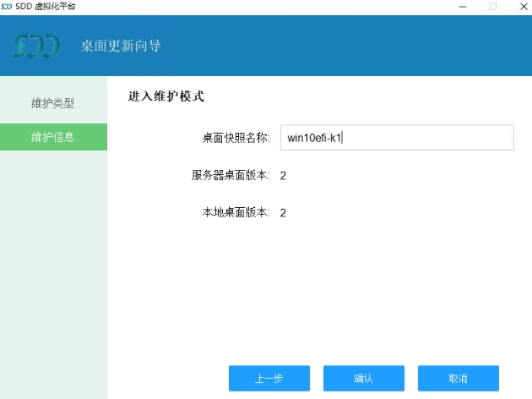
Task: Close the SDD 虚拟化平台 window
Action: click(x=520, y=6)
